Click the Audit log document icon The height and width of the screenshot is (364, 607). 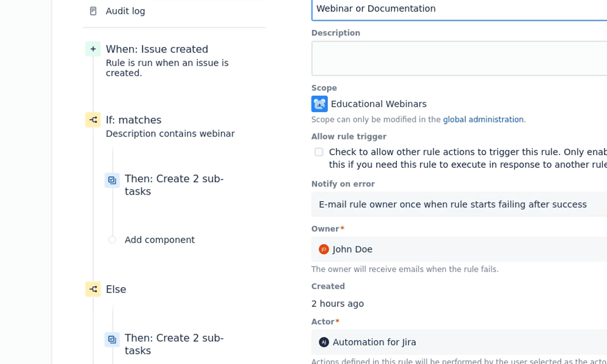[93, 11]
